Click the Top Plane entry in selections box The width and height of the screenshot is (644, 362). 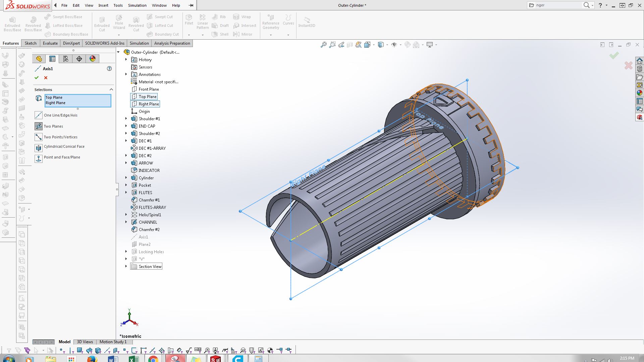pos(54,97)
